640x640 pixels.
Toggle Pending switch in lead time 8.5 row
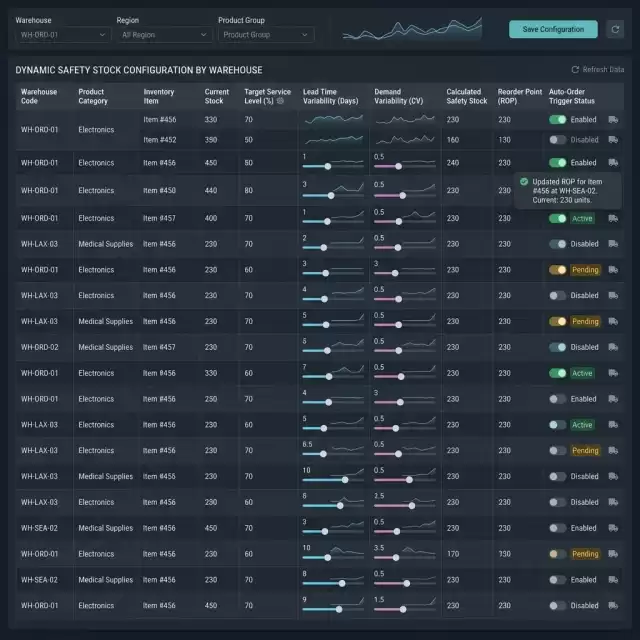click(558, 450)
